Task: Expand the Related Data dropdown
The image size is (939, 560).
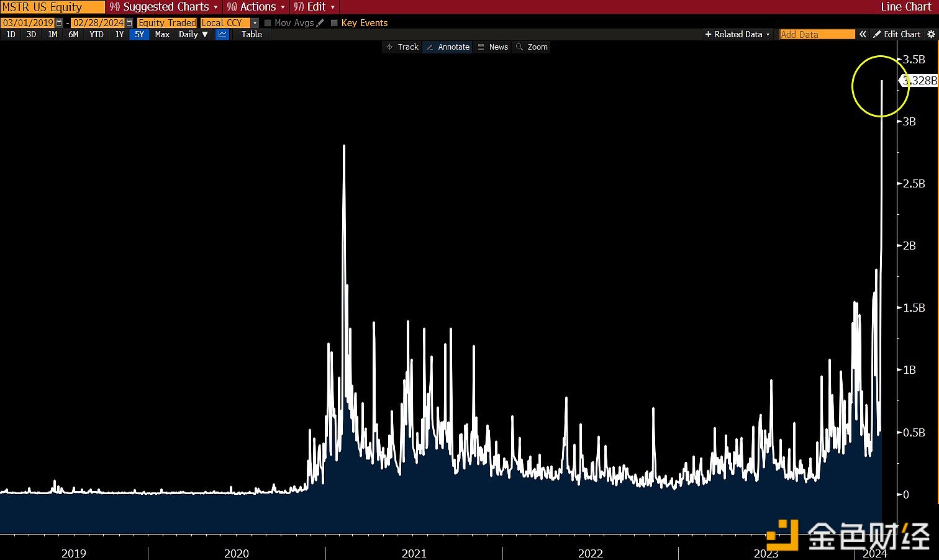Action: 738,35
